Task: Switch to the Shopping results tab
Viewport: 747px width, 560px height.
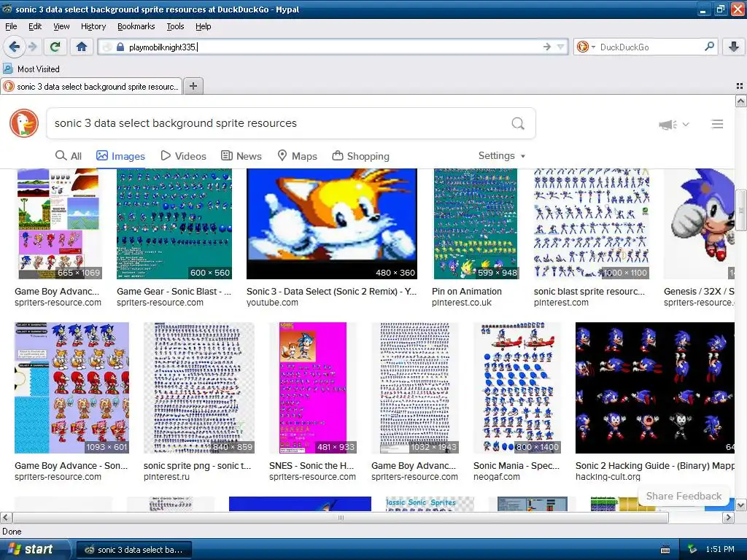Action: pos(360,156)
